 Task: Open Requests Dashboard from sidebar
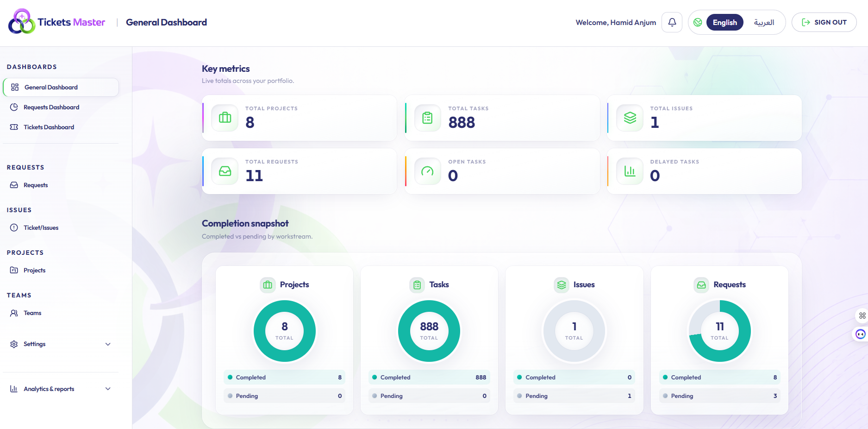(x=61, y=107)
